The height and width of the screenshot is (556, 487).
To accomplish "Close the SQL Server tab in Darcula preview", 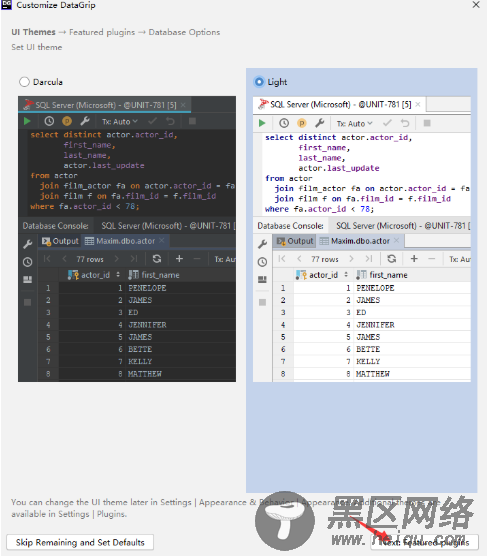I will [183, 105].
